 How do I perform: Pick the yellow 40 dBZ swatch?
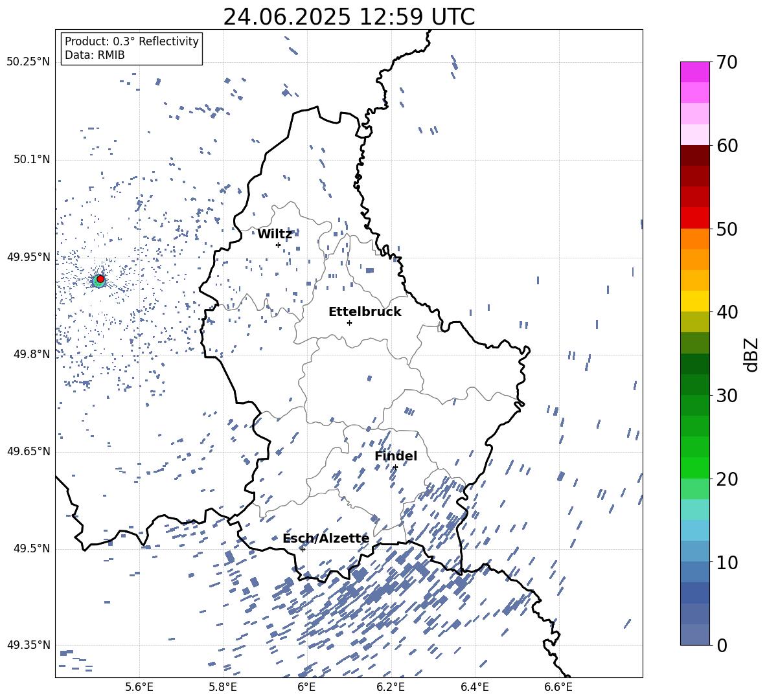695,301
